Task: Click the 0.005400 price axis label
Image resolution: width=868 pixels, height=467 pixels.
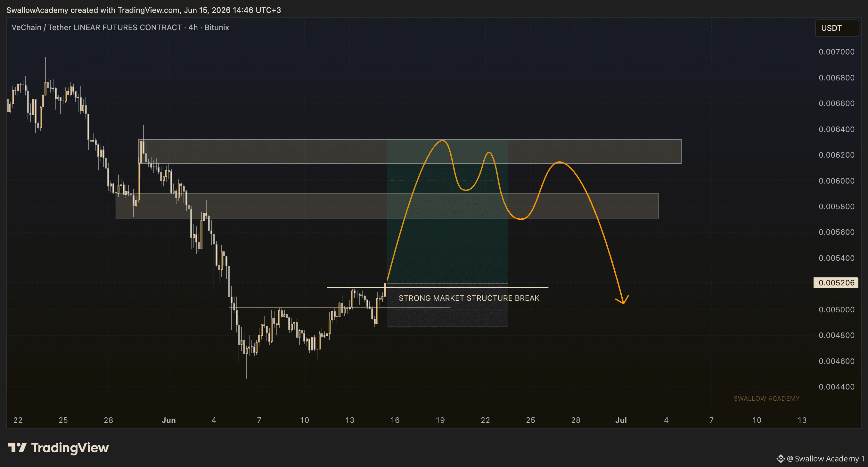Action: point(837,258)
